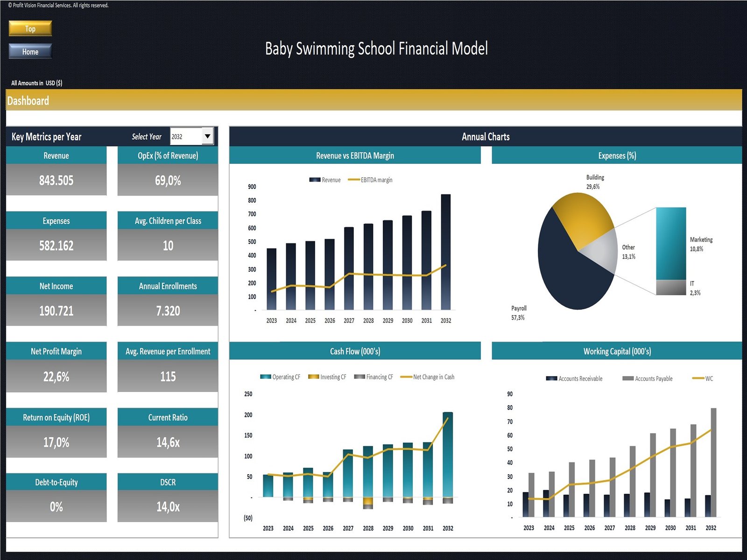This screenshot has height=560, width=747.
Task: Click the Financing CF legend marker
Action: tap(359, 377)
